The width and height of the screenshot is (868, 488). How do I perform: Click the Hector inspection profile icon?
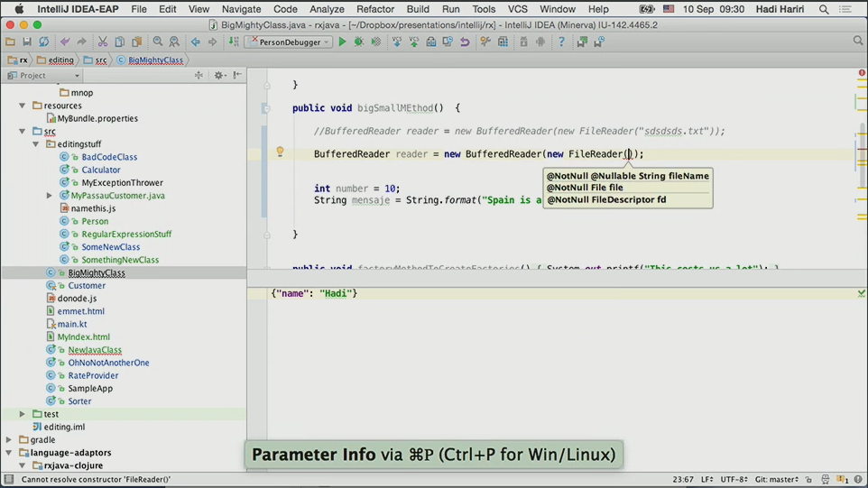tap(825, 480)
